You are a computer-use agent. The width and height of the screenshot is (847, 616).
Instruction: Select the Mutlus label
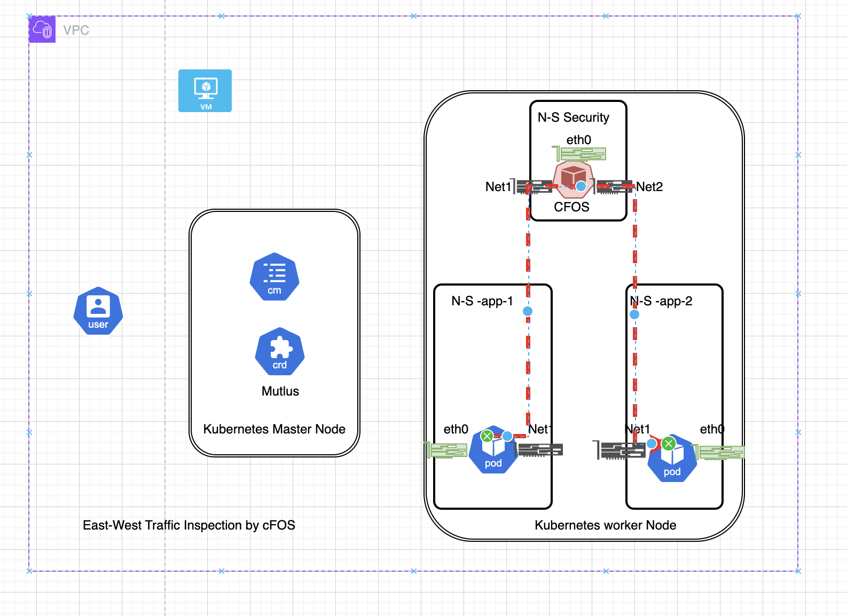(280, 391)
